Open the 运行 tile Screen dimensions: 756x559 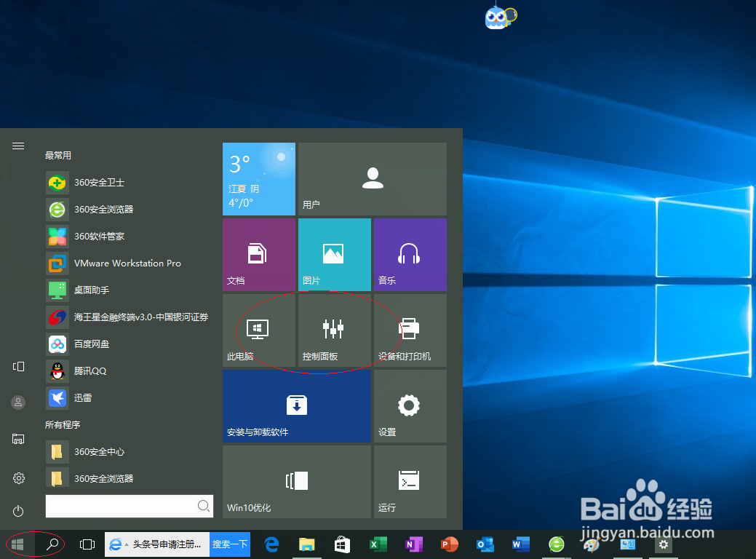(x=410, y=482)
